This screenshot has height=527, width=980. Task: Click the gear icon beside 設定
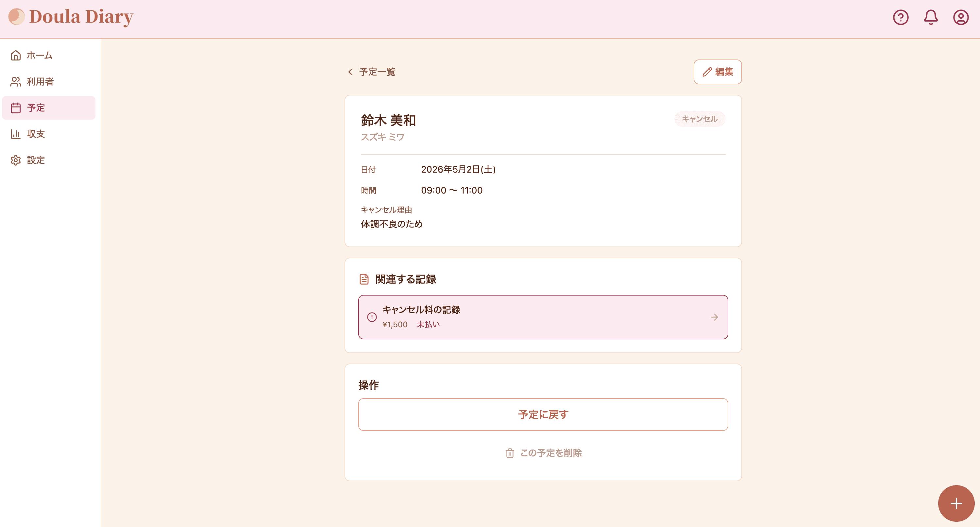point(16,160)
